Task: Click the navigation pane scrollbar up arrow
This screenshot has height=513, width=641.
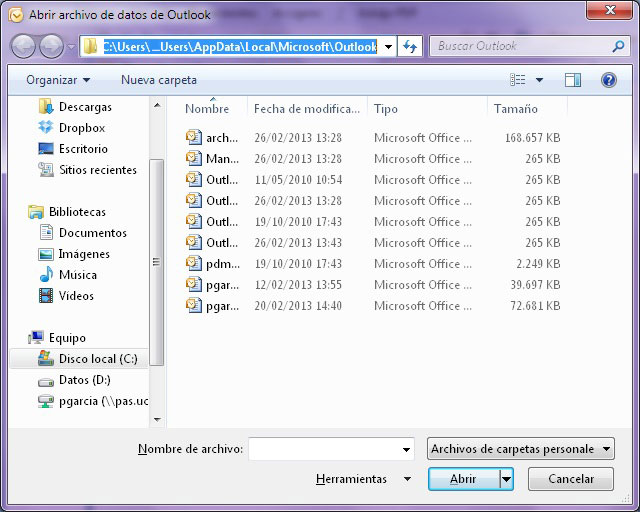Action: [157, 105]
